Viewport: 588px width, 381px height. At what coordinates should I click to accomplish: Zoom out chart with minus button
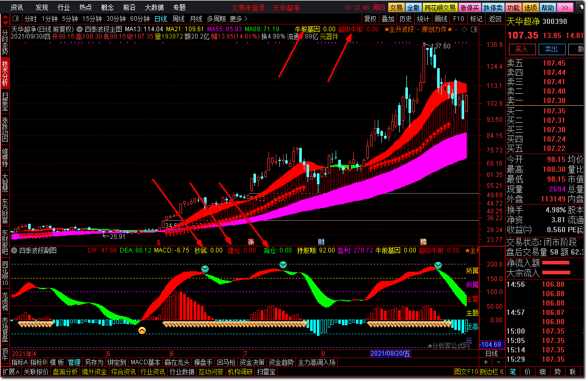[x=498, y=362]
